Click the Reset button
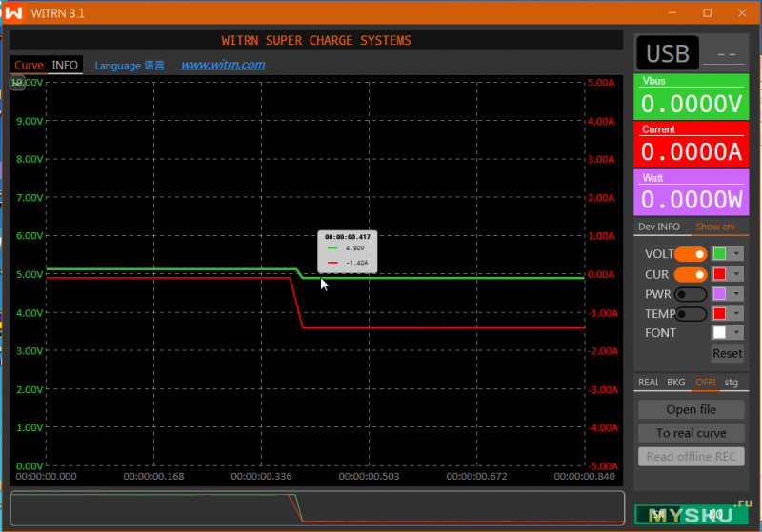Viewport: 762px width, 532px height. click(727, 353)
